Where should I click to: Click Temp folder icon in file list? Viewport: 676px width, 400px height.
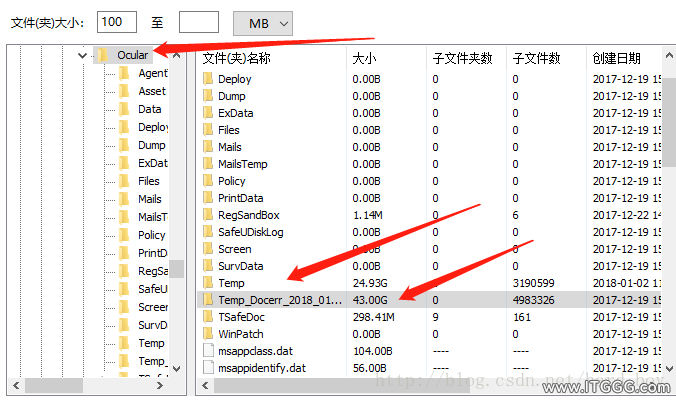(x=208, y=283)
